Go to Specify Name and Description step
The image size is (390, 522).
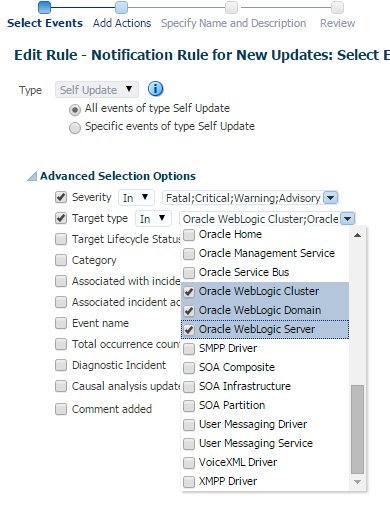coord(233,23)
